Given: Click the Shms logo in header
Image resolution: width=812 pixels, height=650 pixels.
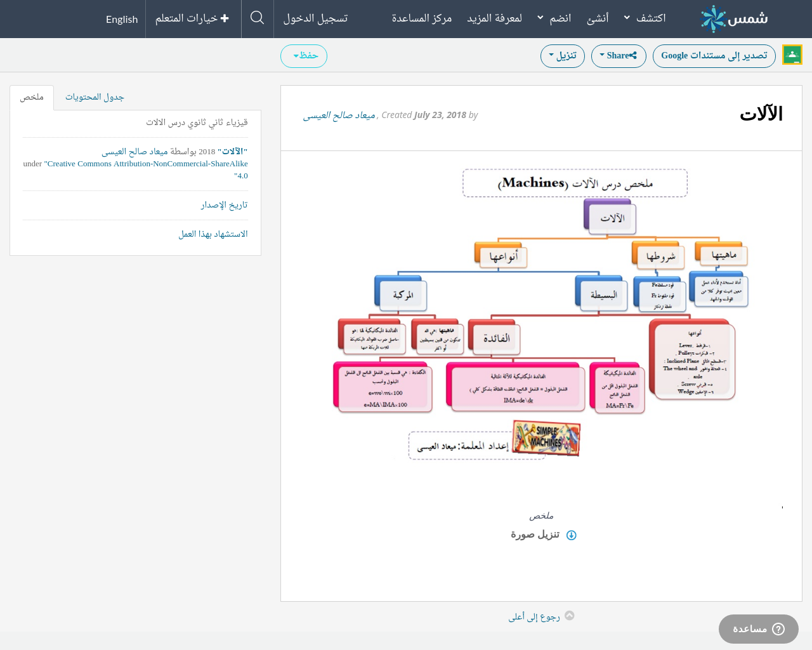Looking at the screenshot, I should pyautogui.click(x=734, y=18).
